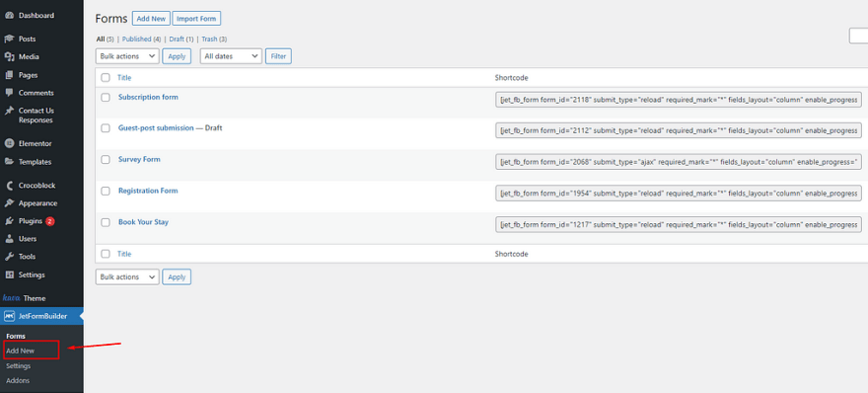Open the top Bulk actions dropdown
The image size is (868, 393).
pos(127,56)
